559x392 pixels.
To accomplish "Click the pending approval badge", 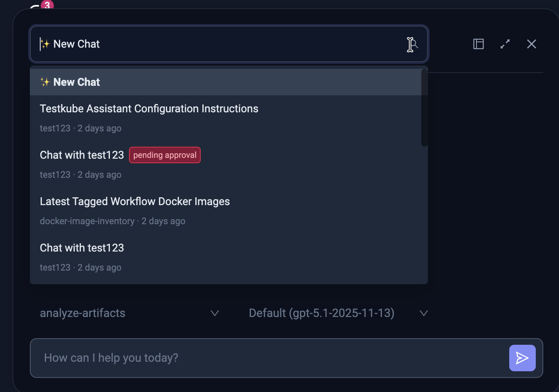I will (165, 155).
